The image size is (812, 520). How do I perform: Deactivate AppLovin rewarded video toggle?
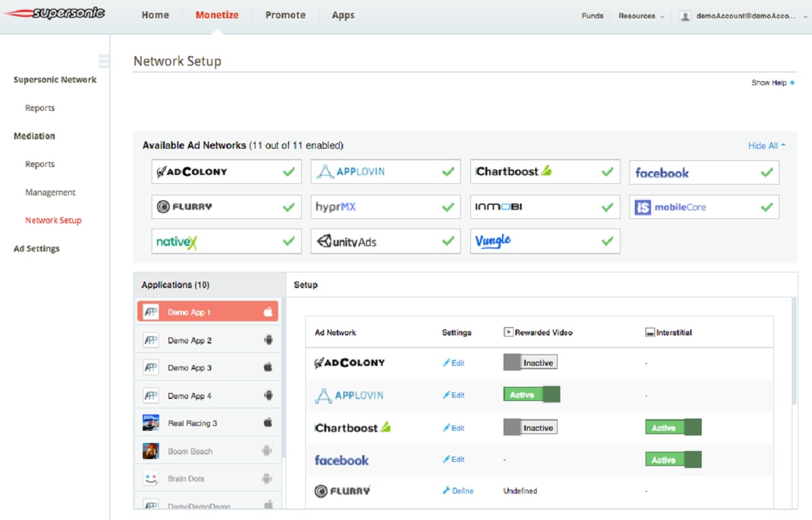tap(532, 394)
